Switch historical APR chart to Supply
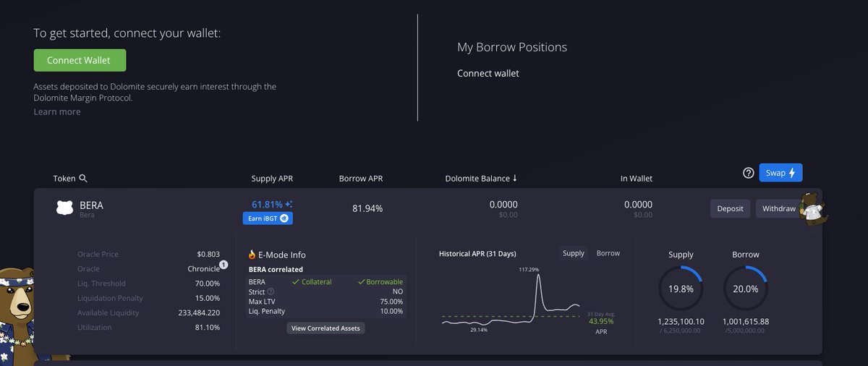 (x=574, y=253)
